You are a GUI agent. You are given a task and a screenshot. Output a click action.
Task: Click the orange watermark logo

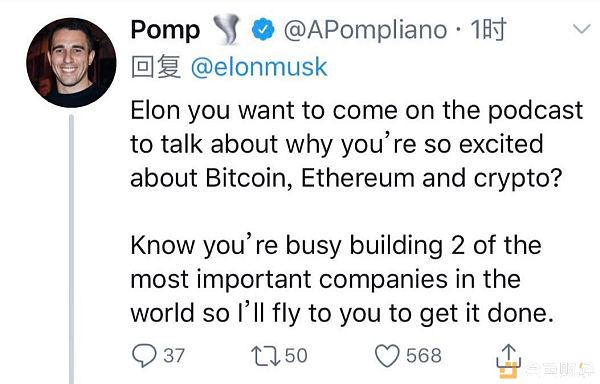click(508, 372)
